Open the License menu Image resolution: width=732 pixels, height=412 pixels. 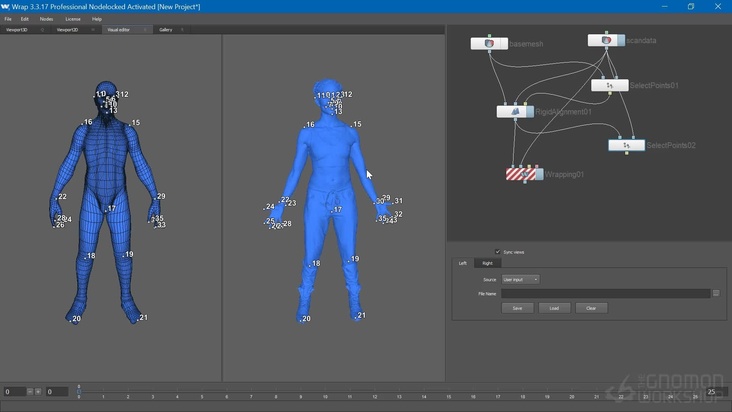(x=73, y=19)
